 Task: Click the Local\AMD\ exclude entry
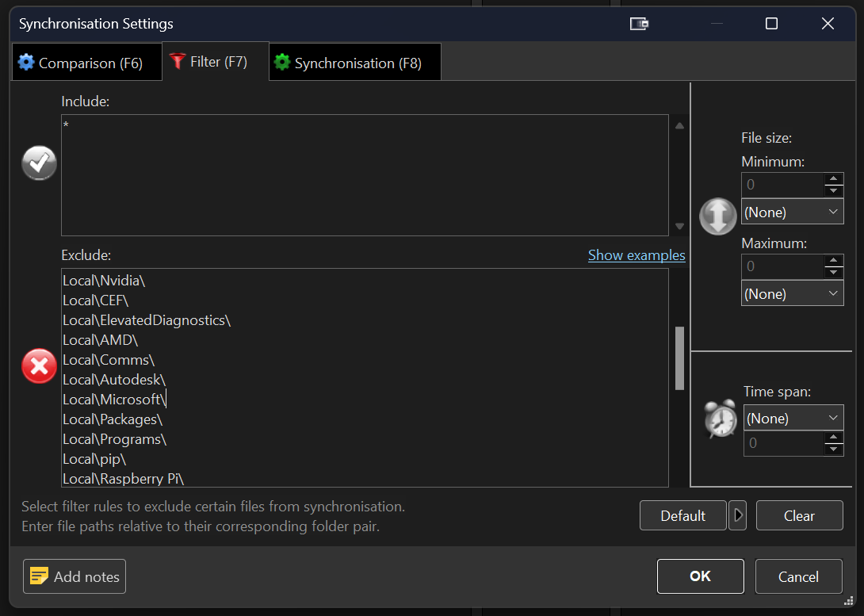click(x=101, y=340)
